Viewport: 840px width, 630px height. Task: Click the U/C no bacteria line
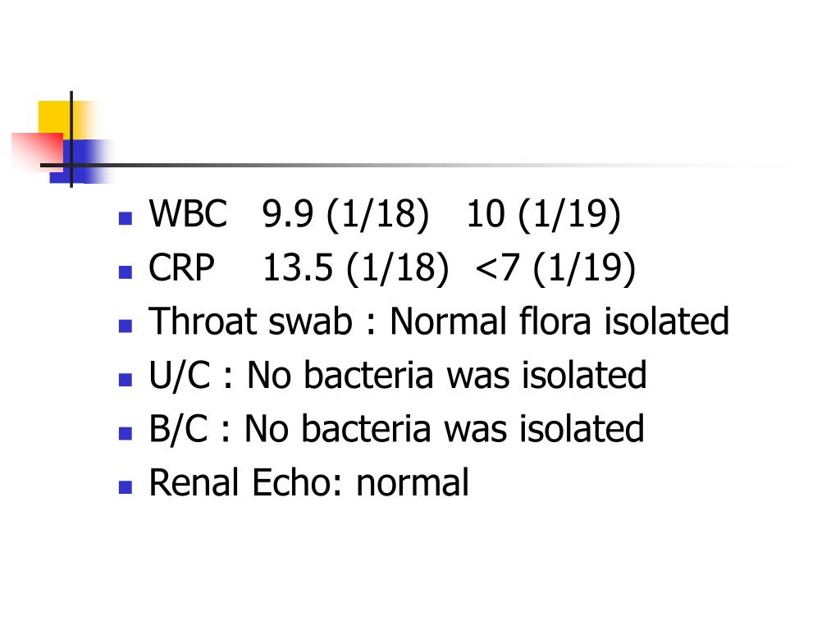coord(398,375)
